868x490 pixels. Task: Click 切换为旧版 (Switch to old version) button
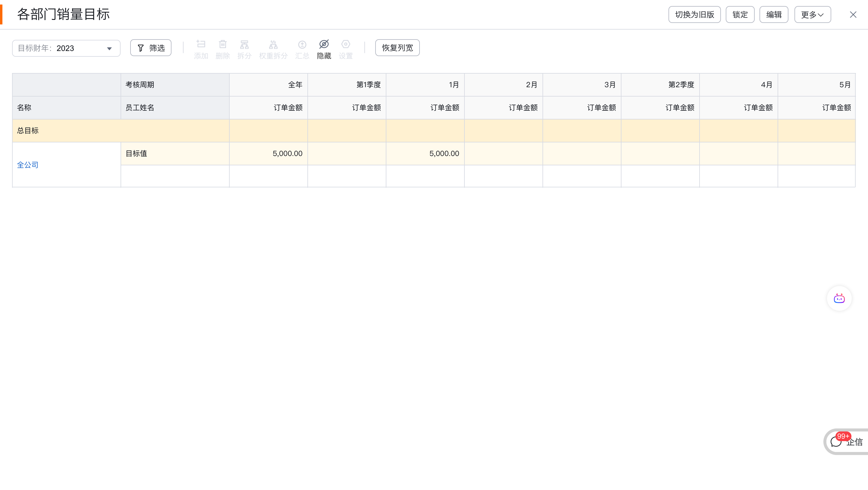[694, 14]
